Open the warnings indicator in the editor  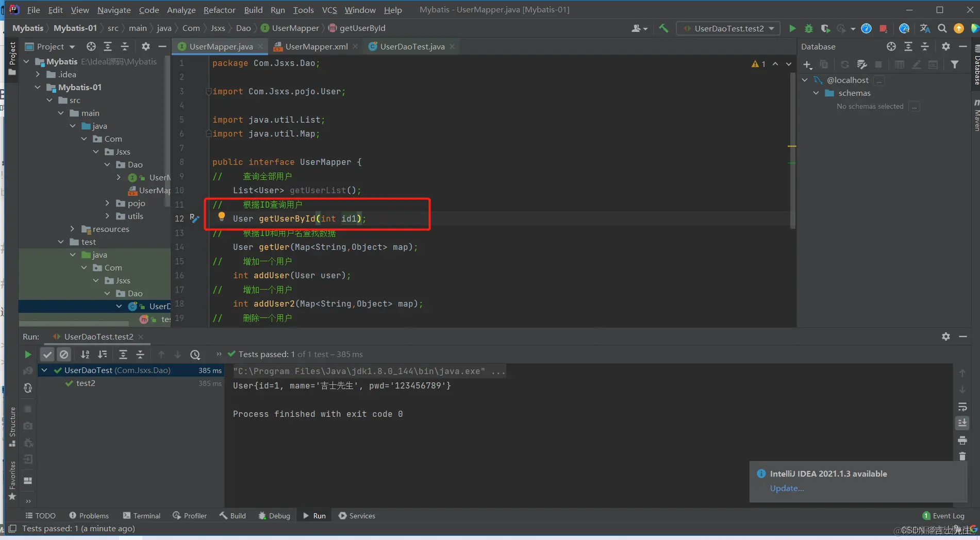tap(759, 64)
